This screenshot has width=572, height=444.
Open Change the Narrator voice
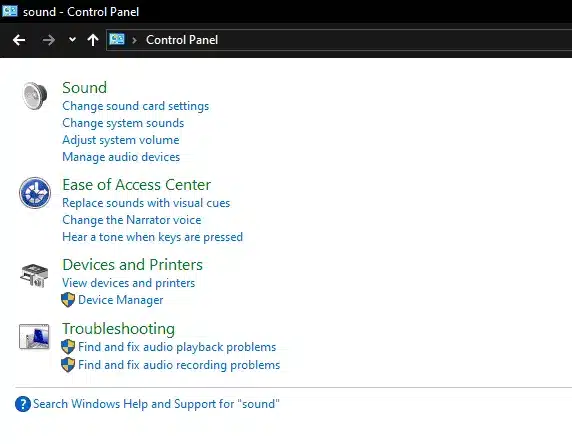pyautogui.click(x=132, y=220)
